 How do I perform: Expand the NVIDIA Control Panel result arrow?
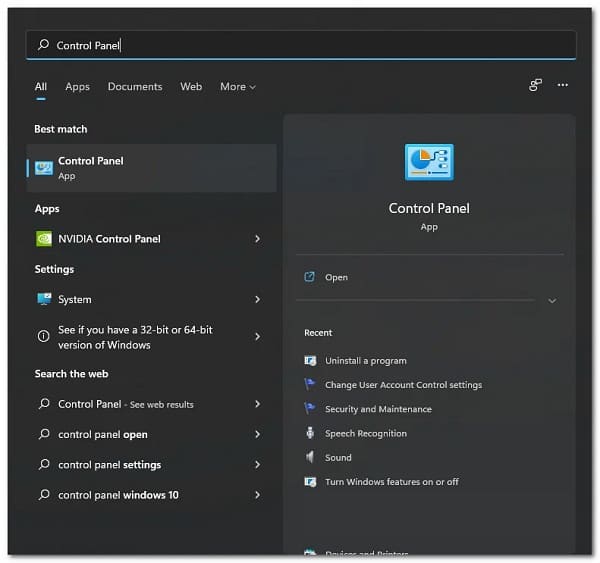pos(258,239)
